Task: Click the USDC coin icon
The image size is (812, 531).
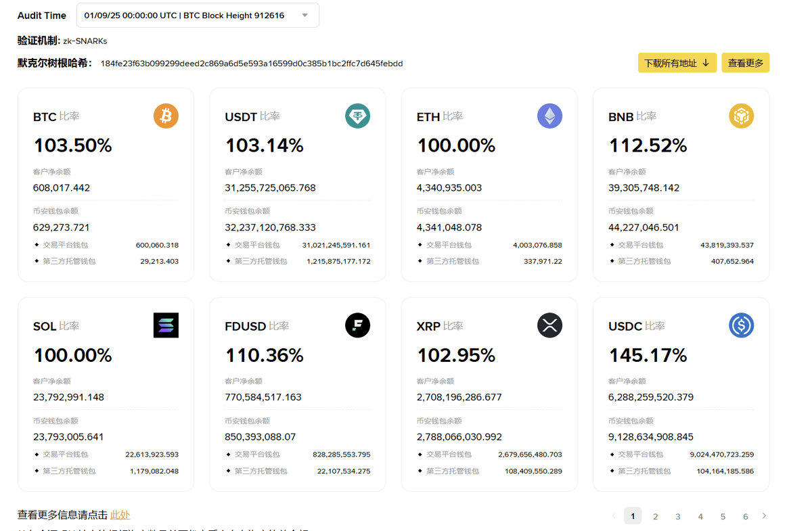Action: 741,325
